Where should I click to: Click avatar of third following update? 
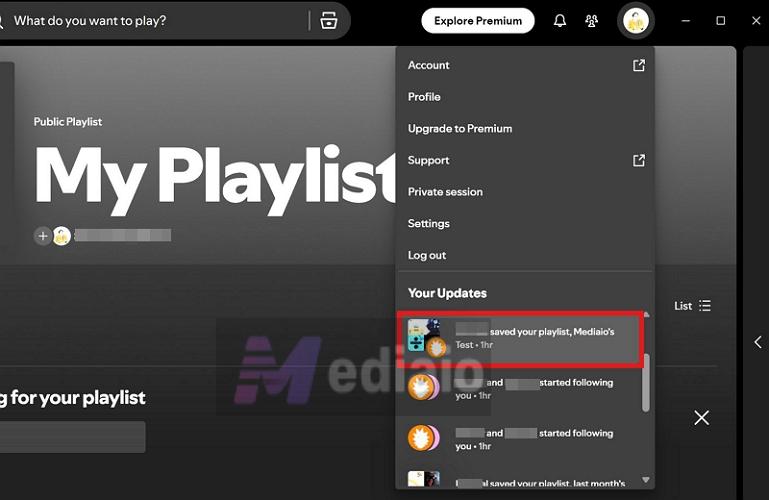point(423,438)
